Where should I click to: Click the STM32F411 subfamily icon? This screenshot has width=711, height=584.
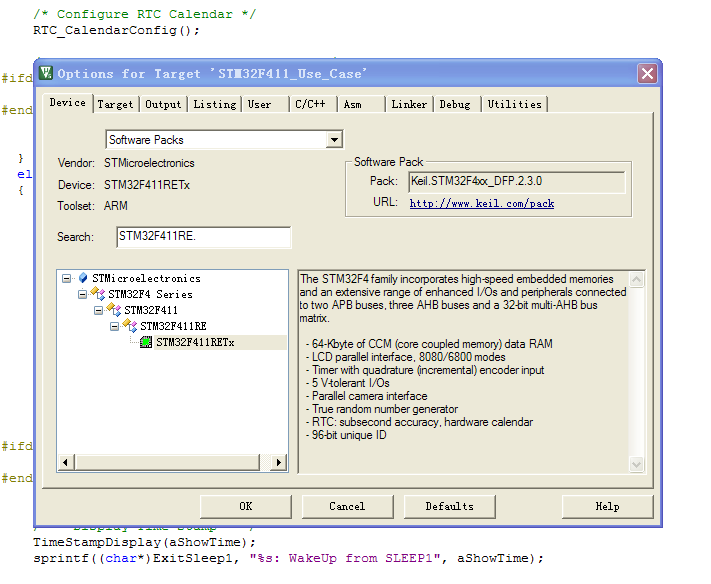114,310
